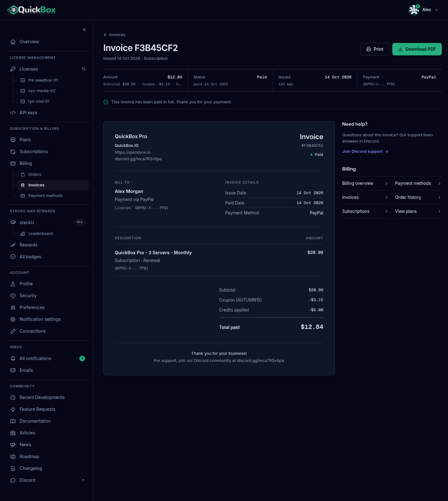Open nyc-media-02 license in sidebar
Viewport: 448px width, 501px height.
tap(53, 91)
